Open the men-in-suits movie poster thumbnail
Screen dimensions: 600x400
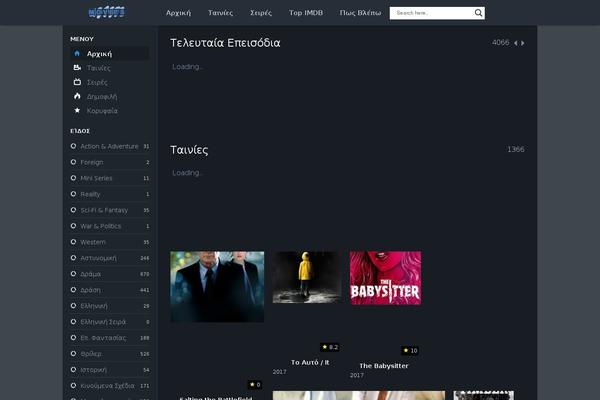coord(217,287)
